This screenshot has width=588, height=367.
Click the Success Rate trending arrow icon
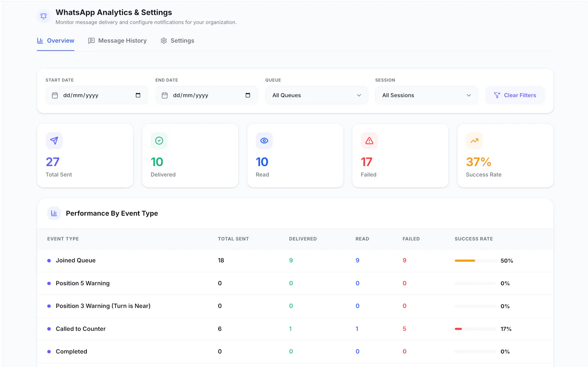[x=474, y=141]
